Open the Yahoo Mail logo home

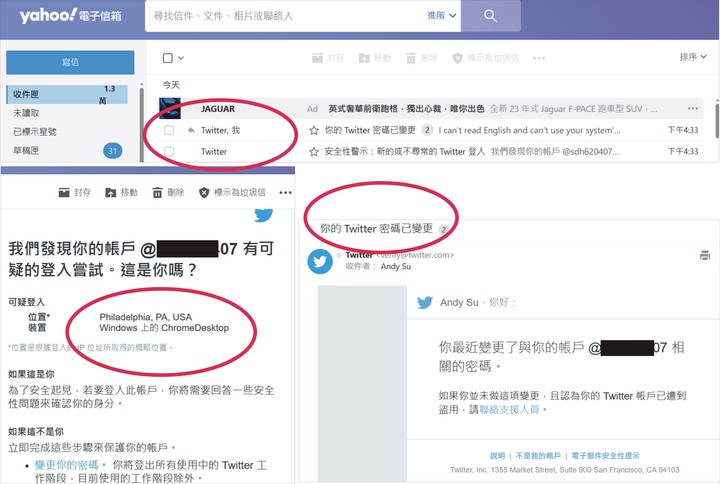71,16
